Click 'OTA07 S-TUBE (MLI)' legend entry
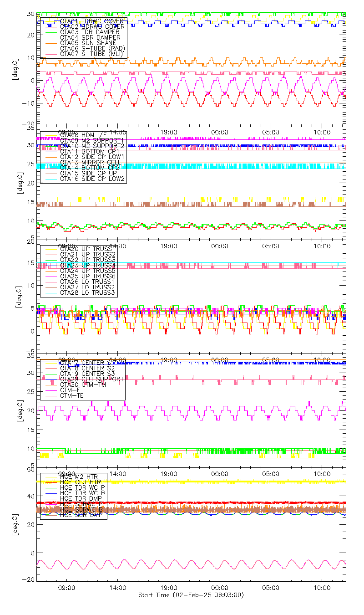Screen dimensions: 364x615 [92, 54]
